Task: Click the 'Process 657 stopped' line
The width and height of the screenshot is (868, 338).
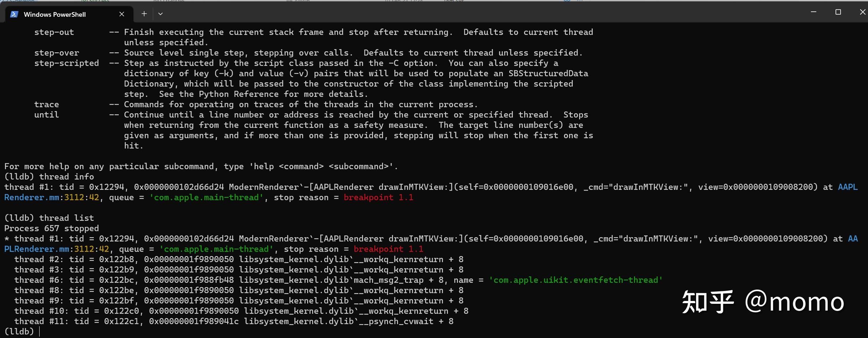Action: 52,228
